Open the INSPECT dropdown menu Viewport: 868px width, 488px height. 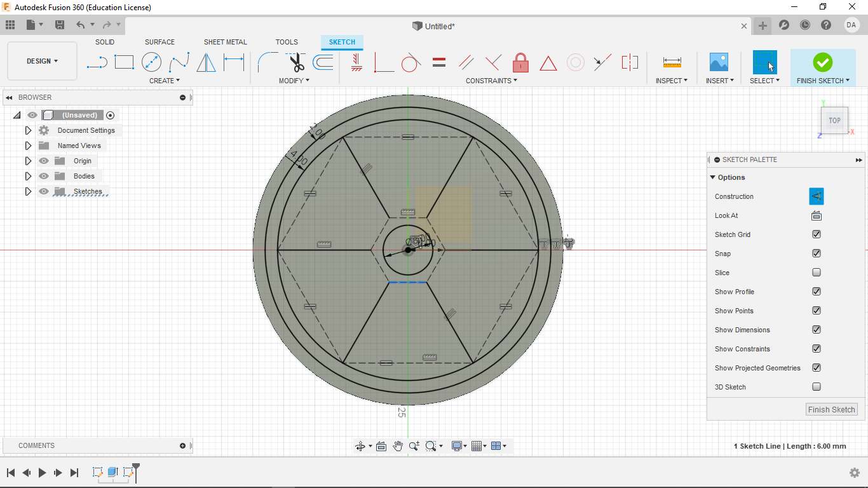[x=672, y=81]
